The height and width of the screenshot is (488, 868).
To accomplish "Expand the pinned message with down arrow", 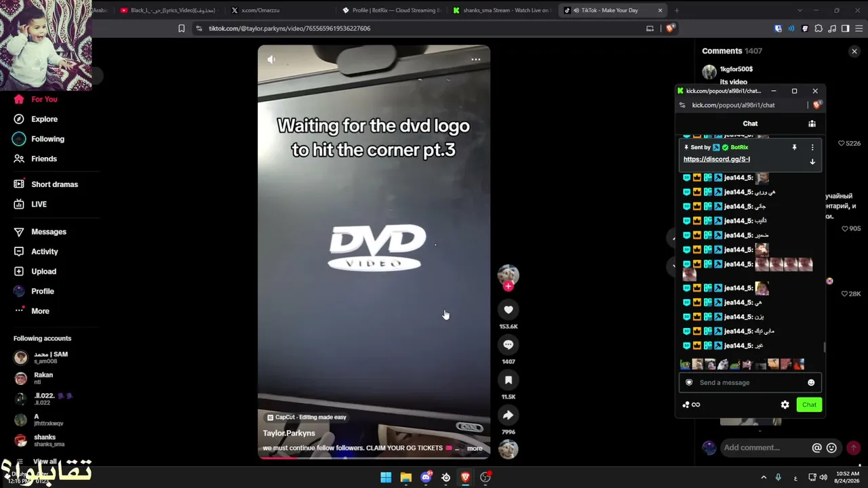I will (x=812, y=162).
